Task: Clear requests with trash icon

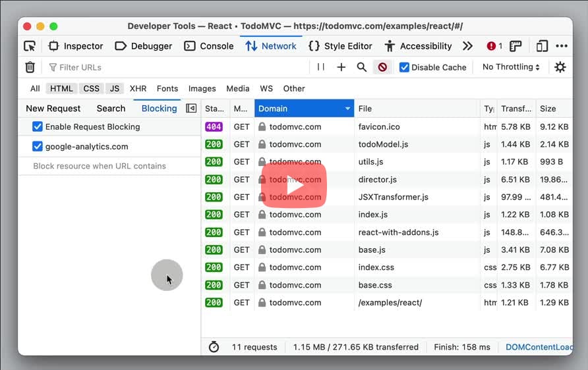Action: [30, 67]
